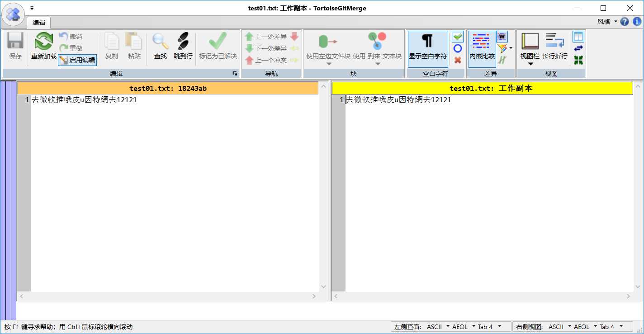
Task: Click line 1 text in the working copy pane
Action: pyautogui.click(x=398, y=100)
